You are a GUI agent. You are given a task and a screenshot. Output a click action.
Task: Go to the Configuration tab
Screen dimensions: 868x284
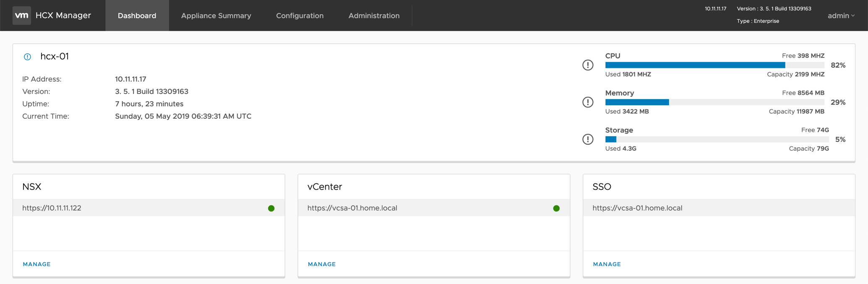[x=300, y=16]
